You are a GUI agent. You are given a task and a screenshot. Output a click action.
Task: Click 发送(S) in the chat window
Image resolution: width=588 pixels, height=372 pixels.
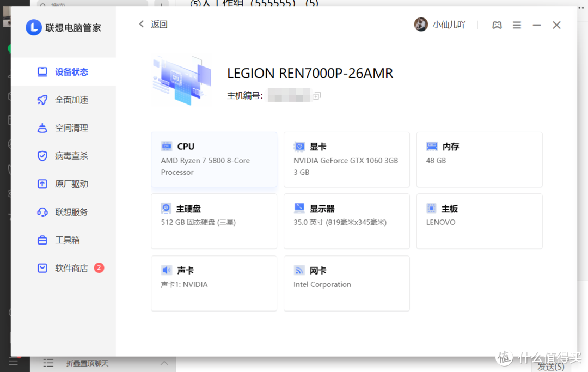tap(550, 367)
